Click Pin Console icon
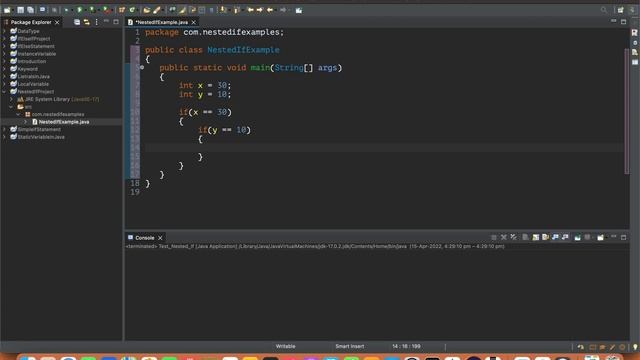 click(x=578, y=237)
